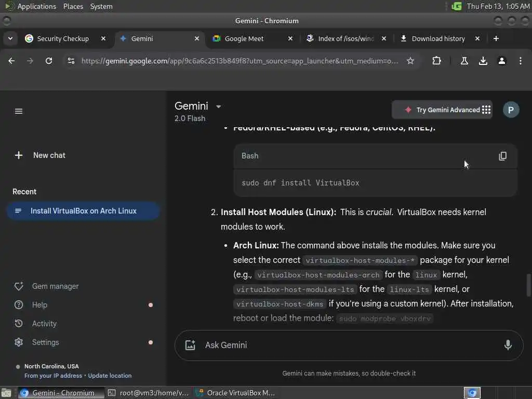
Task: Go back to the previous page
Action: 11,61
